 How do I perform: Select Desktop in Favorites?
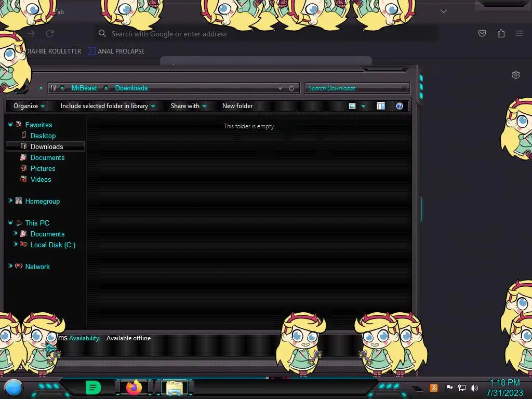(x=43, y=136)
